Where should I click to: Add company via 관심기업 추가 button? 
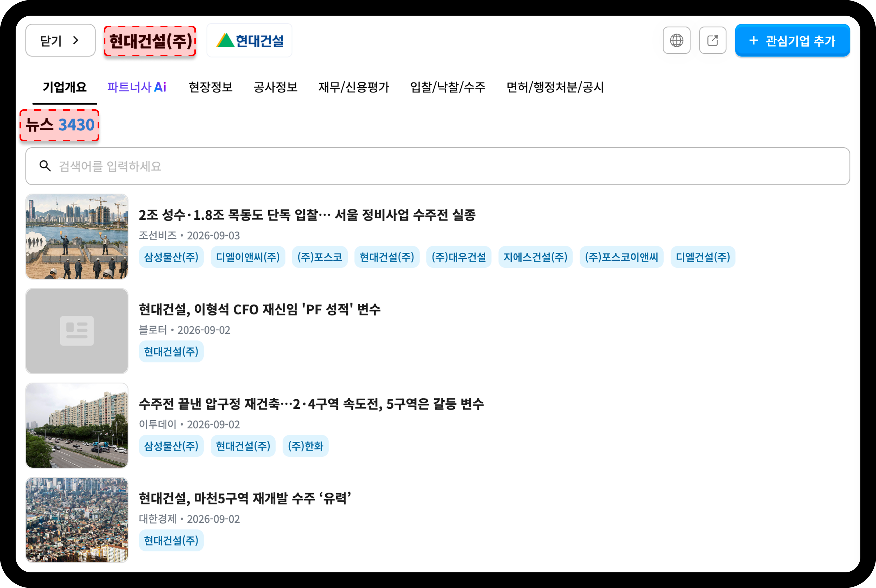pyautogui.click(x=792, y=41)
